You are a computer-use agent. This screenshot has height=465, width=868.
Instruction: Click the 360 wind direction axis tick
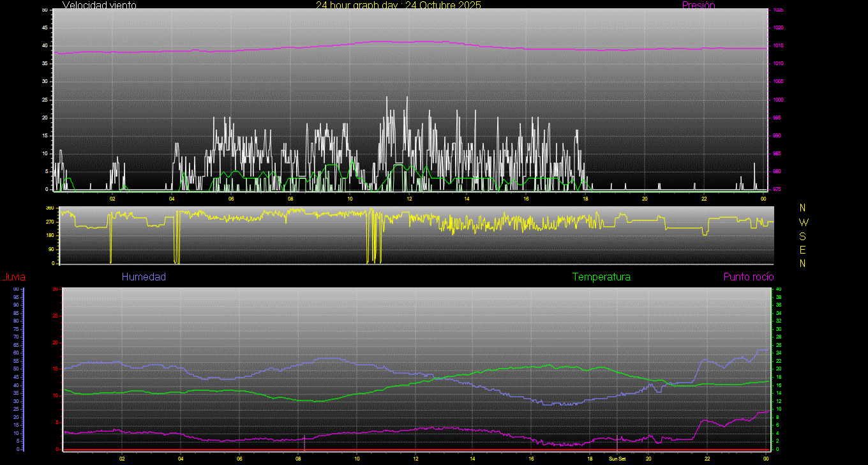coord(49,208)
